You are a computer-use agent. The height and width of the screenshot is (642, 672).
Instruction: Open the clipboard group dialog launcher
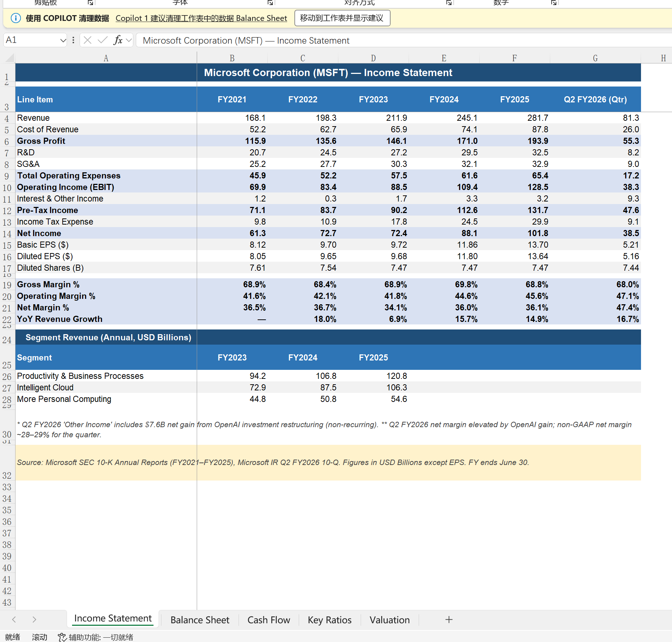[90, 3]
